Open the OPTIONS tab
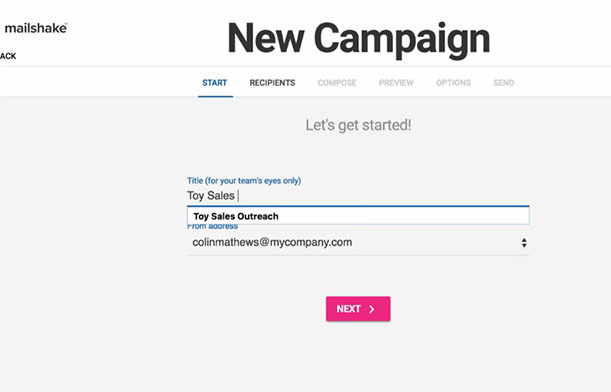Image resolution: width=611 pixels, height=392 pixels. coord(453,83)
